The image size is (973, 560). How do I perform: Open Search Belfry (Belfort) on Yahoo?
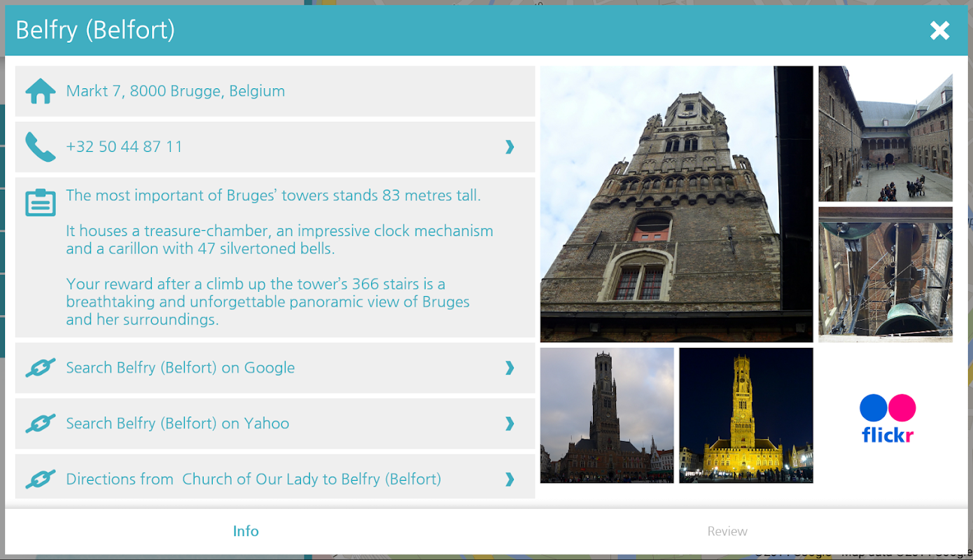click(275, 423)
